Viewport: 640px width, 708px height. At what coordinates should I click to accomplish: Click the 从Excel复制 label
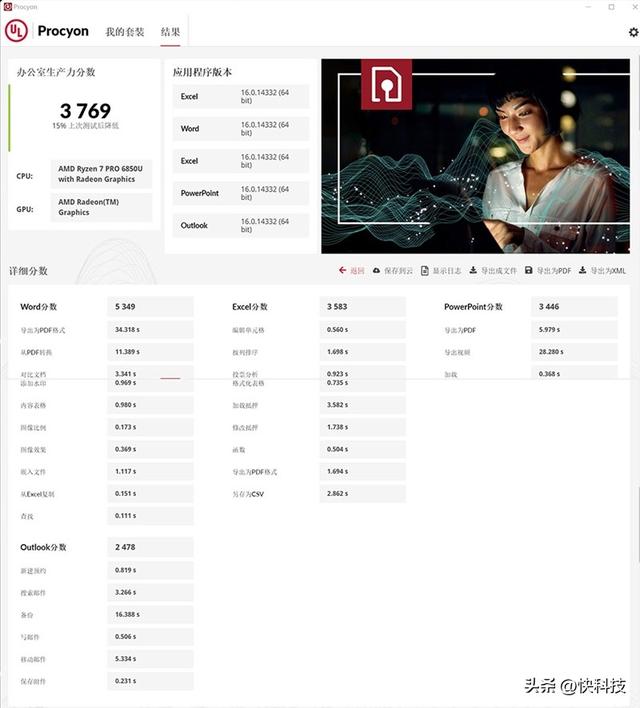(37, 494)
